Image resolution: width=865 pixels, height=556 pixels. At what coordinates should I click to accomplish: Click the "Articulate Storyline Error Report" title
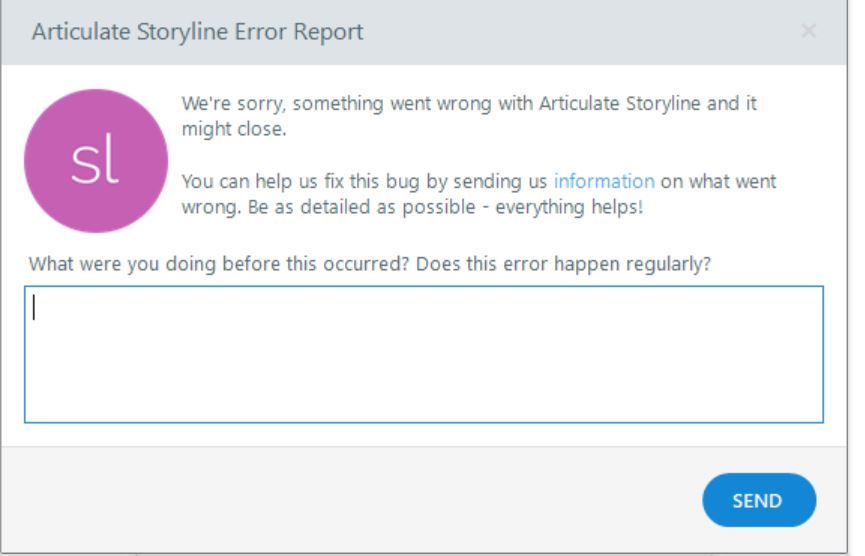pyautogui.click(x=197, y=32)
